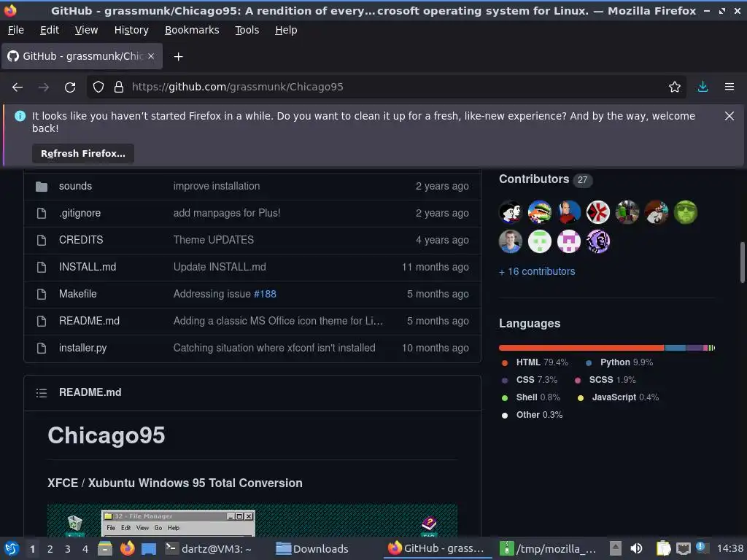Open the .gitignore file

tap(80, 213)
